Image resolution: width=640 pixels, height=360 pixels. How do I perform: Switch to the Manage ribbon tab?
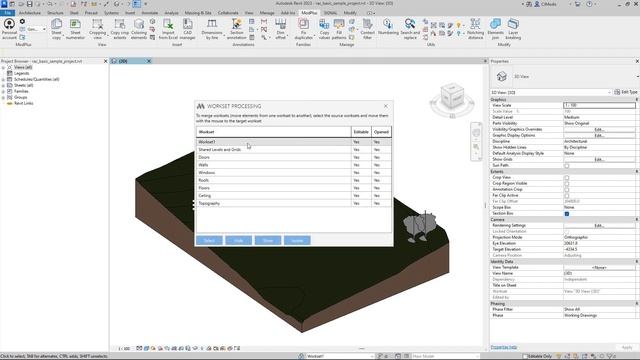[267, 13]
